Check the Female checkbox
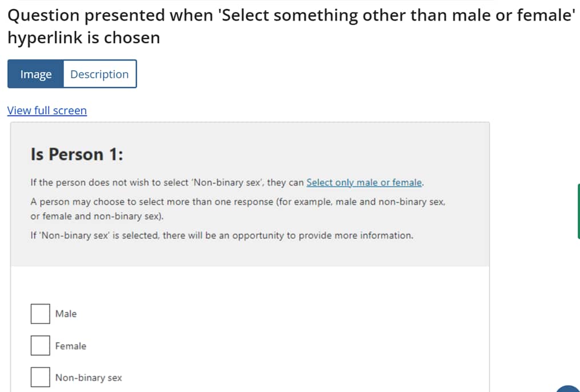The width and height of the screenshot is (580, 392). pyautogui.click(x=40, y=345)
